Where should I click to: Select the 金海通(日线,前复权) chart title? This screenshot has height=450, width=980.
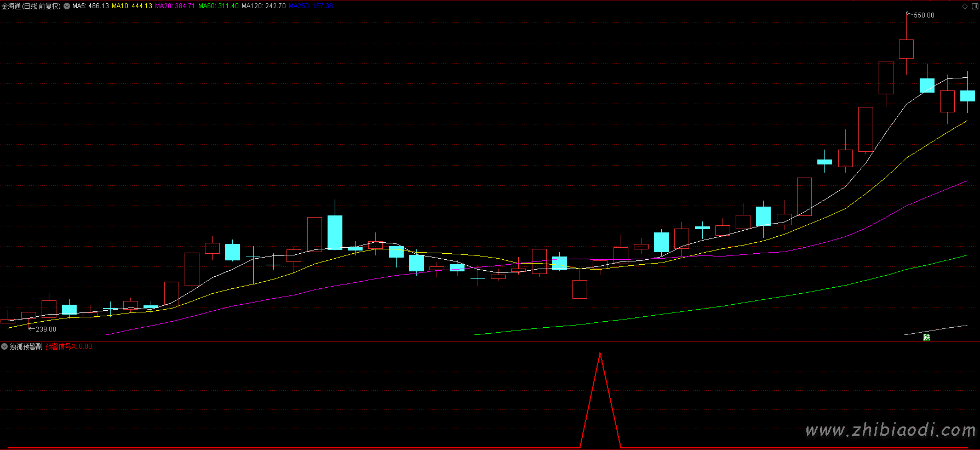pyautogui.click(x=31, y=6)
